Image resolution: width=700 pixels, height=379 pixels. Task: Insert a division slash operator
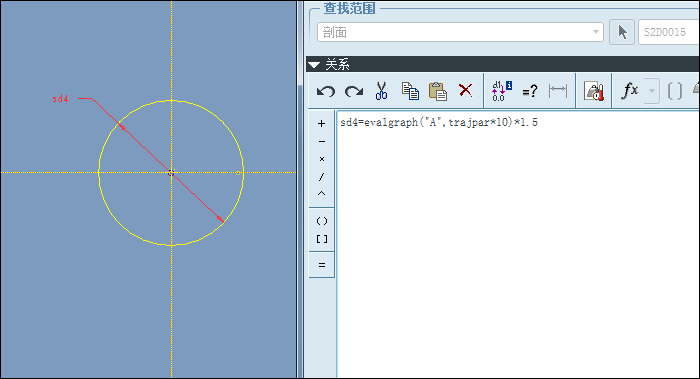321,177
